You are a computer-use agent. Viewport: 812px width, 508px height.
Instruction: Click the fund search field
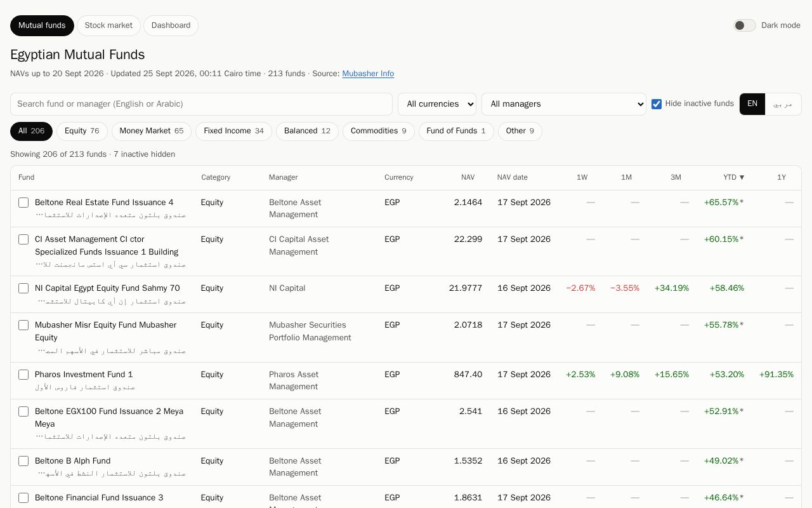pyautogui.click(x=201, y=104)
